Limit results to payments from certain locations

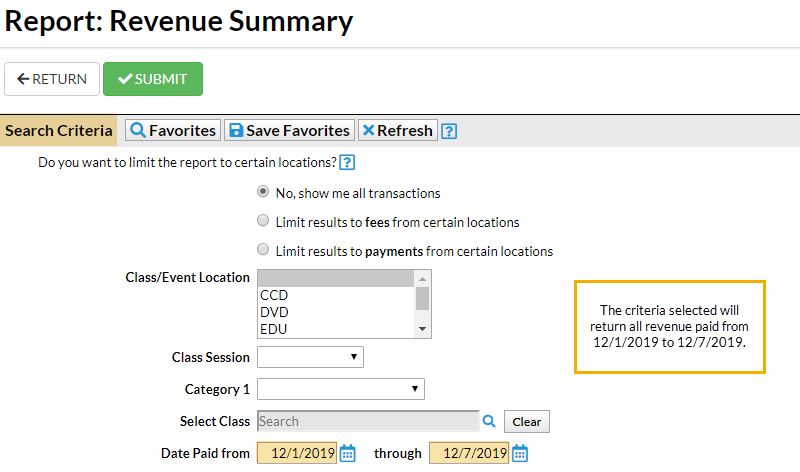[x=263, y=250]
